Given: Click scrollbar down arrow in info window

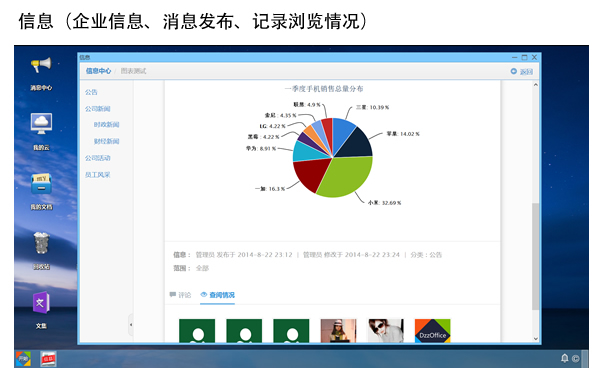Looking at the screenshot, I should tap(535, 338).
